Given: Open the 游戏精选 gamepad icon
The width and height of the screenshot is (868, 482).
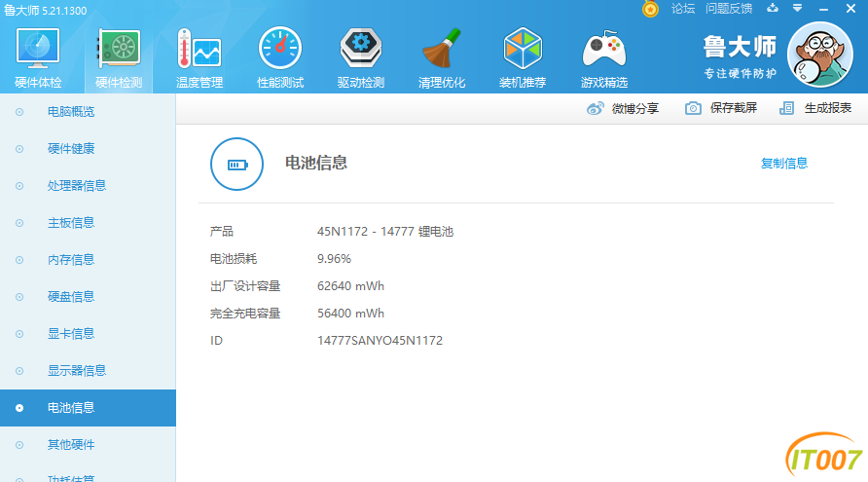Looking at the screenshot, I should pyautogui.click(x=604, y=58).
